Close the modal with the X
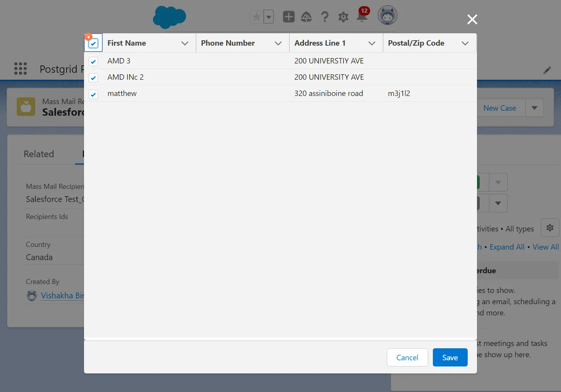Image resolution: width=561 pixels, height=392 pixels. click(472, 19)
